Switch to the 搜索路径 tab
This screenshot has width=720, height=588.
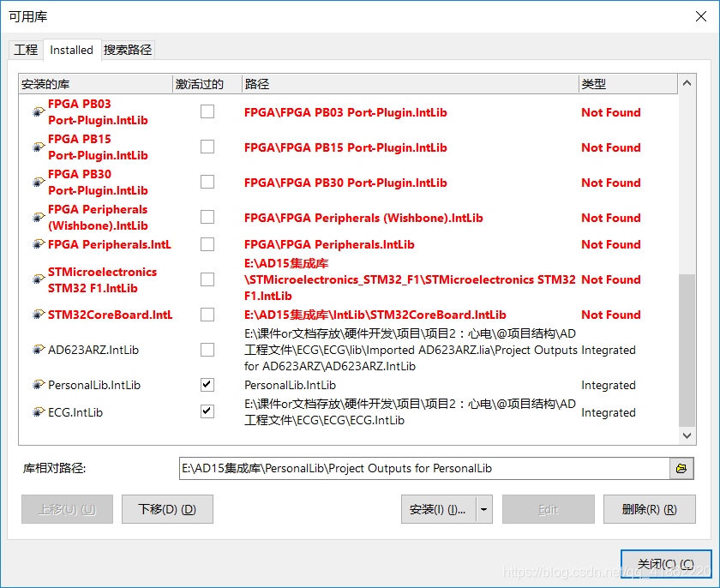tap(128, 50)
